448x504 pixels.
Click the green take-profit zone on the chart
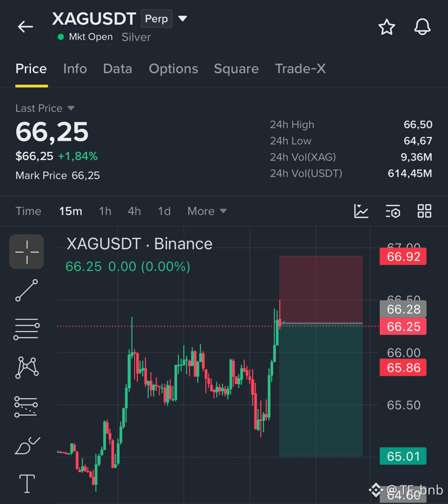click(321, 389)
